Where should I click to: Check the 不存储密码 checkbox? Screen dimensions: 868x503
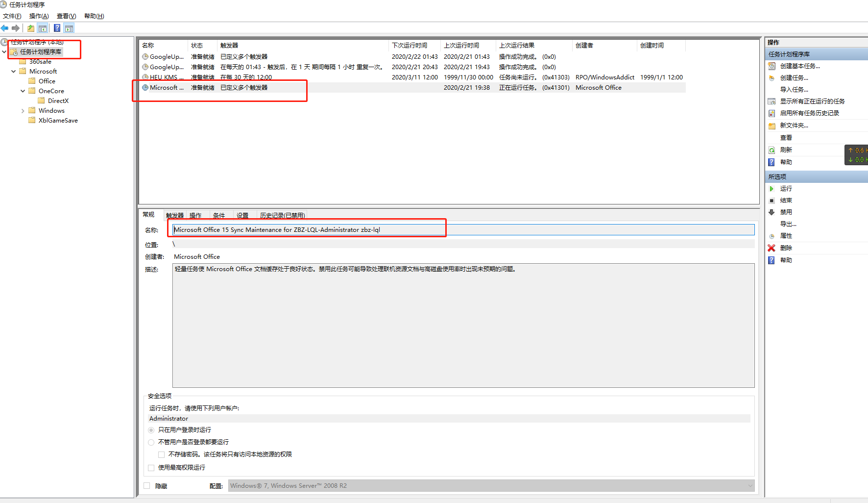click(161, 454)
